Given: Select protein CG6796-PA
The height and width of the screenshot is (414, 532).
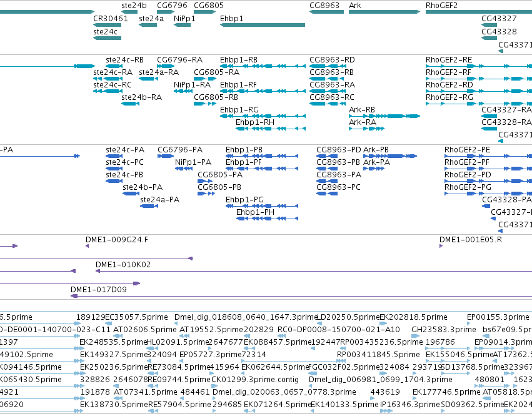Looking at the screenshot, I should (x=180, y=150).
